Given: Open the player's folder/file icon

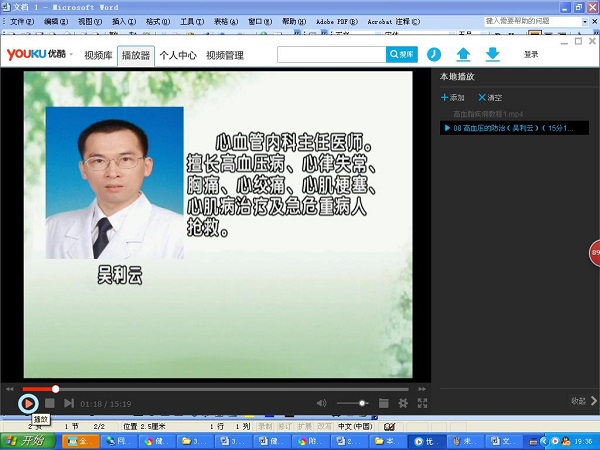Looking at the screenshot, I should coord(383,403).
